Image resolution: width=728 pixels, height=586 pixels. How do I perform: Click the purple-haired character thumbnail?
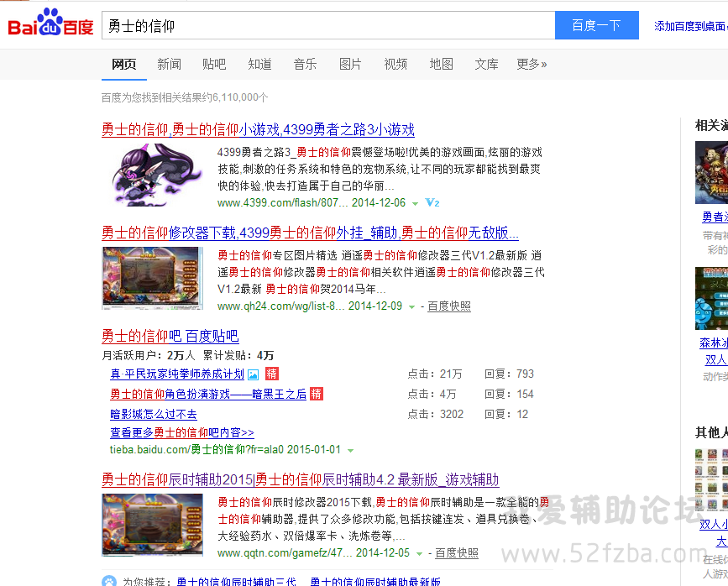coord(157,175)
